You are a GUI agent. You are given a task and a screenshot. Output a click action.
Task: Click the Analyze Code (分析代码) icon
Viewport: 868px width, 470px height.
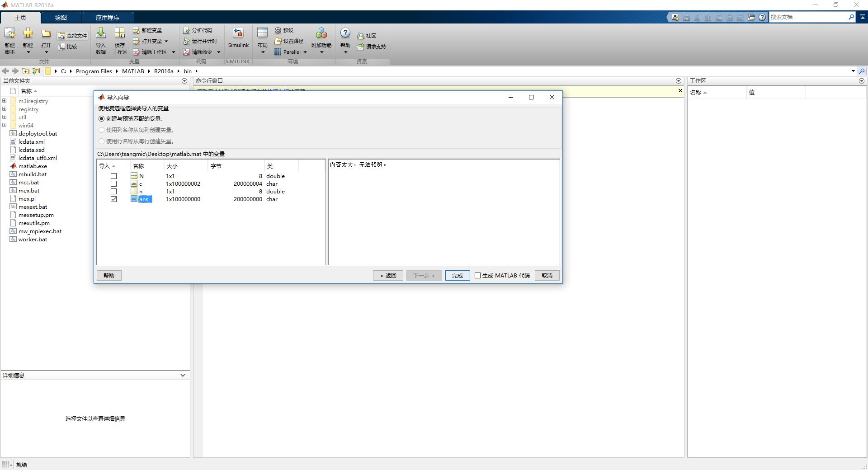(187, 30)
